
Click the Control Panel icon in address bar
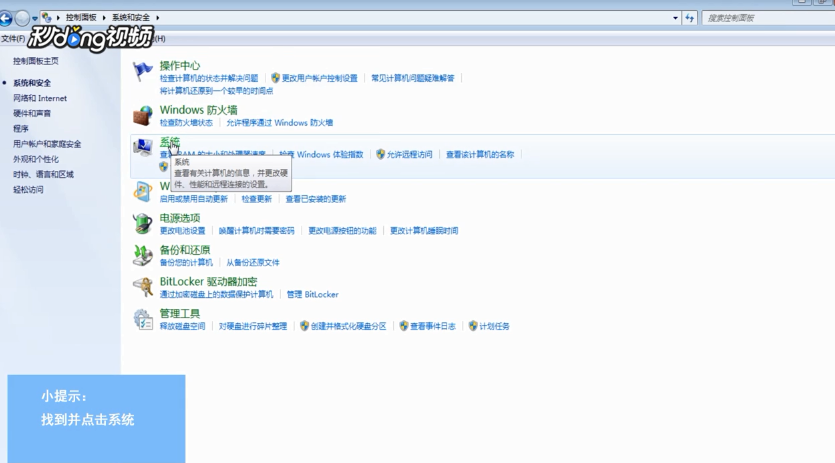46,18
